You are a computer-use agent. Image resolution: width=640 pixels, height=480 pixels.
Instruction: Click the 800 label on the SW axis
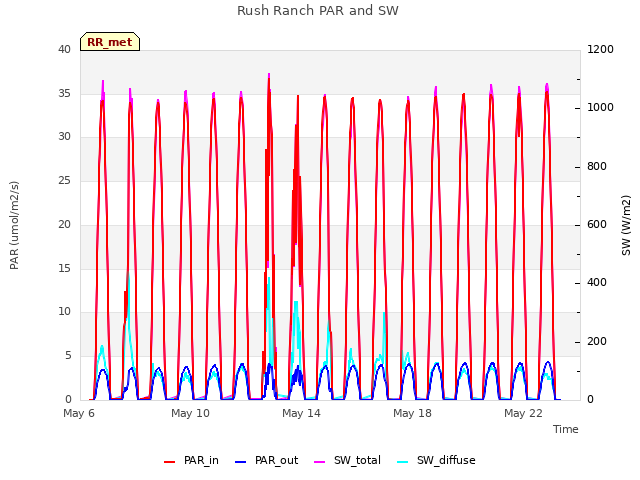click(597, 167)
